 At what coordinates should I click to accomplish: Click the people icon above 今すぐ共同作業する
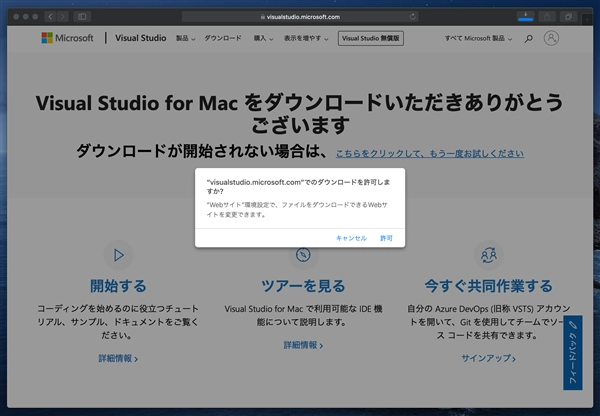489,255
